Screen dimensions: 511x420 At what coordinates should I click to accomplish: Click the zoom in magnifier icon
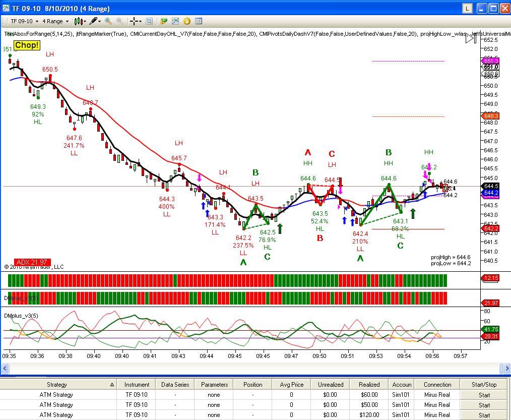[108, 21]
